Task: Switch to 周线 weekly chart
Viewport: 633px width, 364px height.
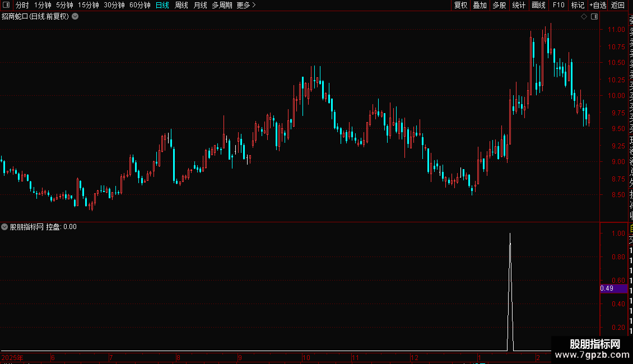Action: point(181,5)
